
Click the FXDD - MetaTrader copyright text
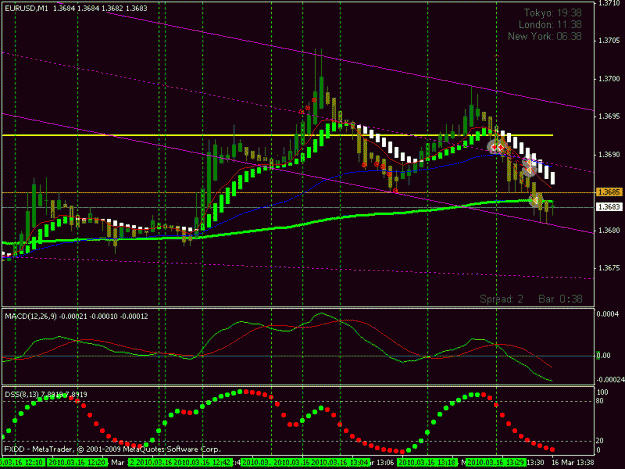[x=112, y=449]
